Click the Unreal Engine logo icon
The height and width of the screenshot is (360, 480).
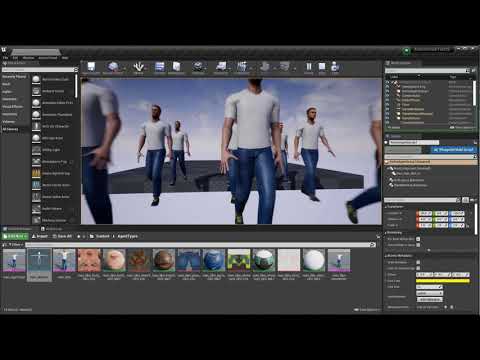coord(4,50)
